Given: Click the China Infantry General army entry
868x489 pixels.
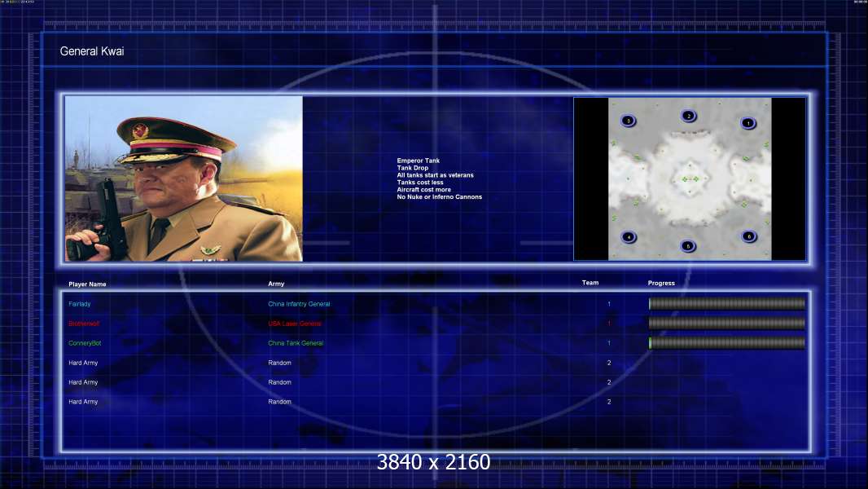Looking at the screenshot, I should click(x=299, y=304).
